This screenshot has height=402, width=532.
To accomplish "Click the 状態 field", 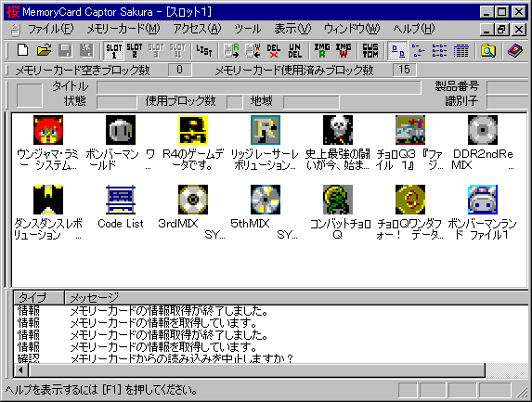I will pos(117,102).
